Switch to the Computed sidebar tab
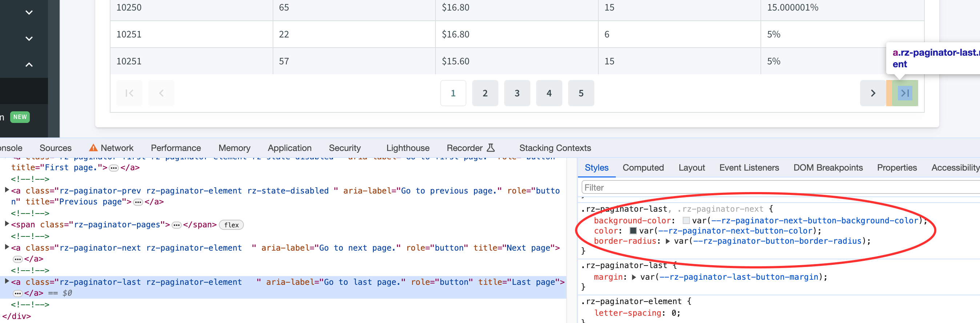This screenshot has height=323, width=980. (643, 168)
